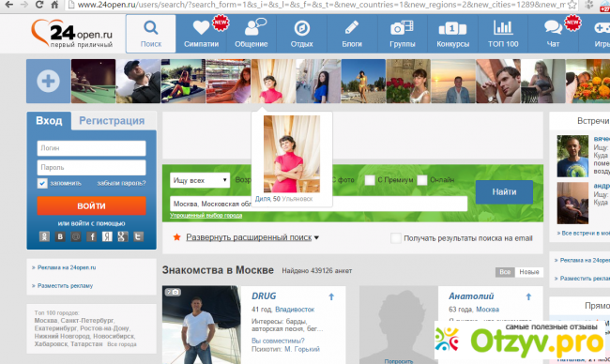
Task: Toggle the запомнить checkbox
Action: [42, 183]
